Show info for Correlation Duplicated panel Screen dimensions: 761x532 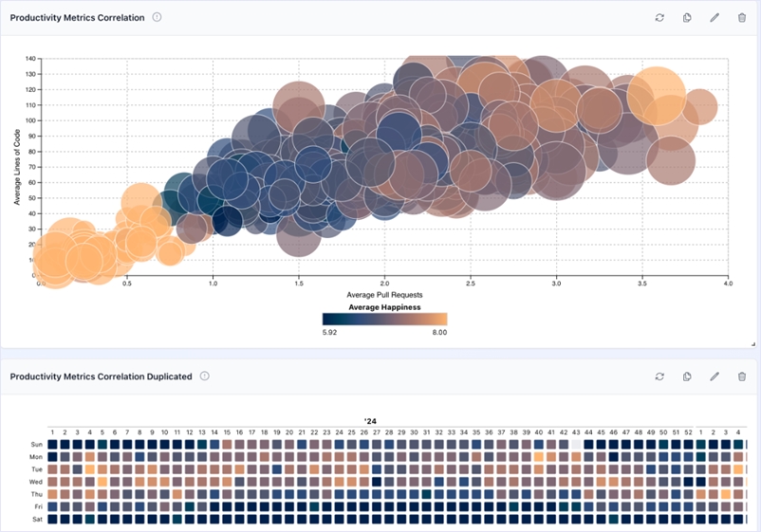[205, 376]
